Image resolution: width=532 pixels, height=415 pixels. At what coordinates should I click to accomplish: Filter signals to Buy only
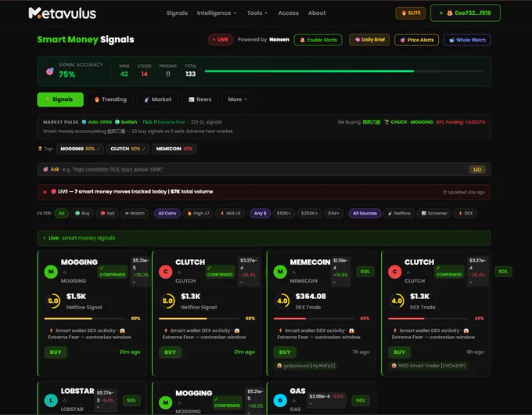82,213
